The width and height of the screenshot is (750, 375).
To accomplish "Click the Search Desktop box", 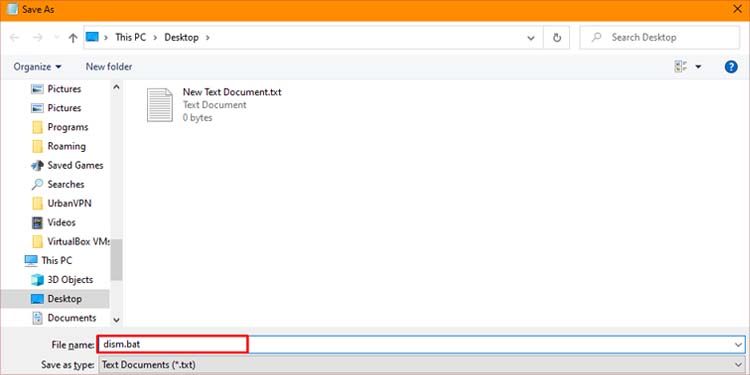I will 660,37.
